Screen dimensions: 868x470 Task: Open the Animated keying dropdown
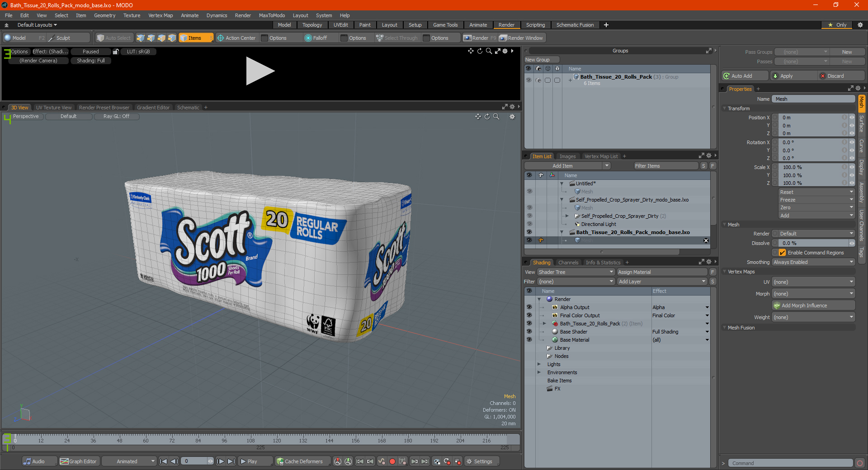[x=129, y=461]
